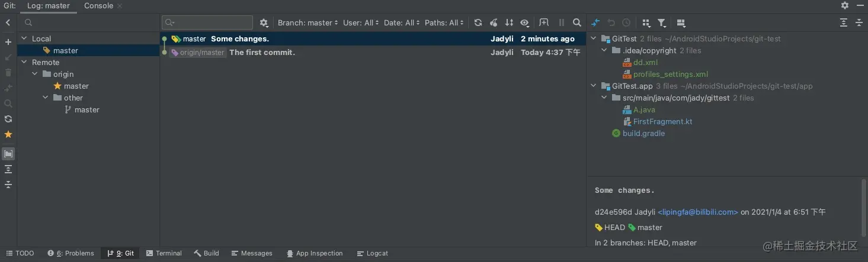Open the Terminal tool window tab
This screenshot has height=262, width=868.
click(164, 253)
